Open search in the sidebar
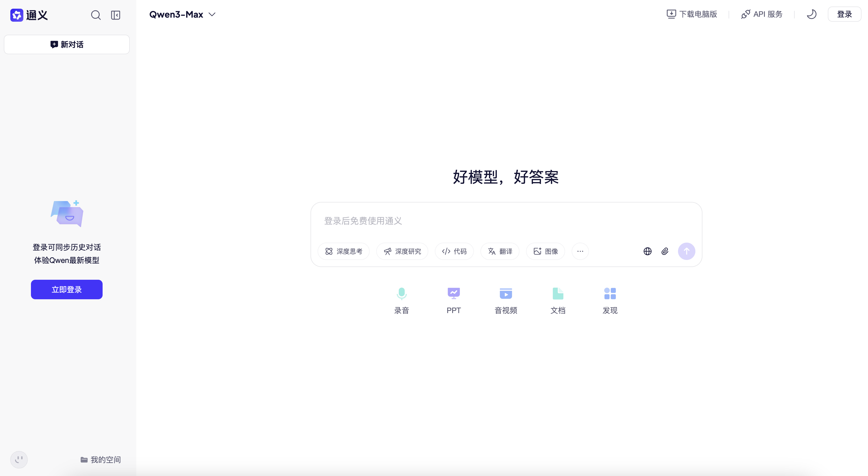Screen dimensions: 868x476 [96, 15]
